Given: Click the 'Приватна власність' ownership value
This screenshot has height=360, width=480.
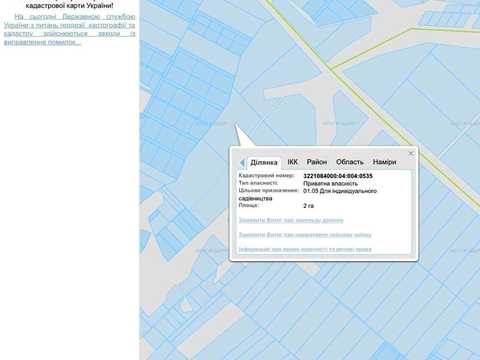Looking at the screenshot, I should click(x=330, y=184).
